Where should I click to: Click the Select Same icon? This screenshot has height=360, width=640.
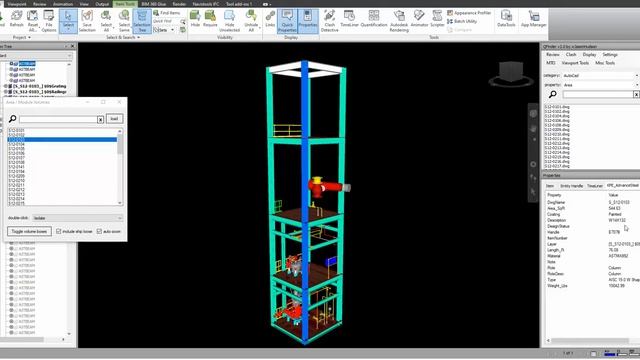(x=124, y=21)
